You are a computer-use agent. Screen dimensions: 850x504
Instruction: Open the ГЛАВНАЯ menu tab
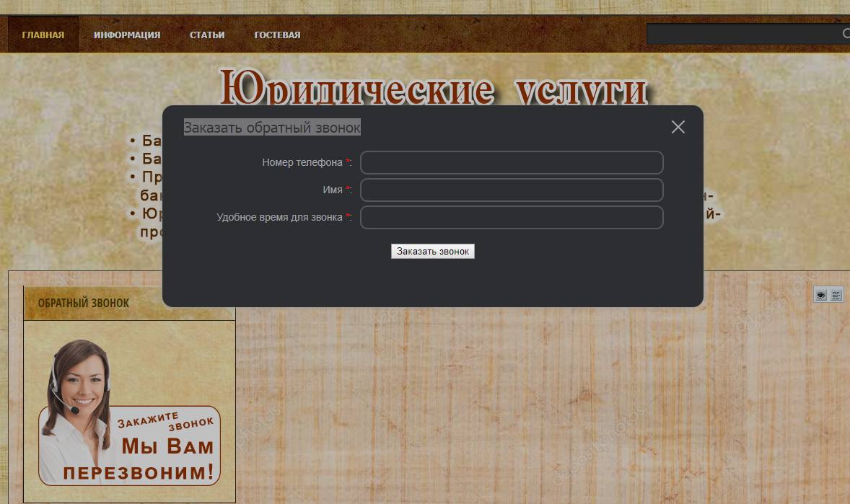[x=43, y=35]
